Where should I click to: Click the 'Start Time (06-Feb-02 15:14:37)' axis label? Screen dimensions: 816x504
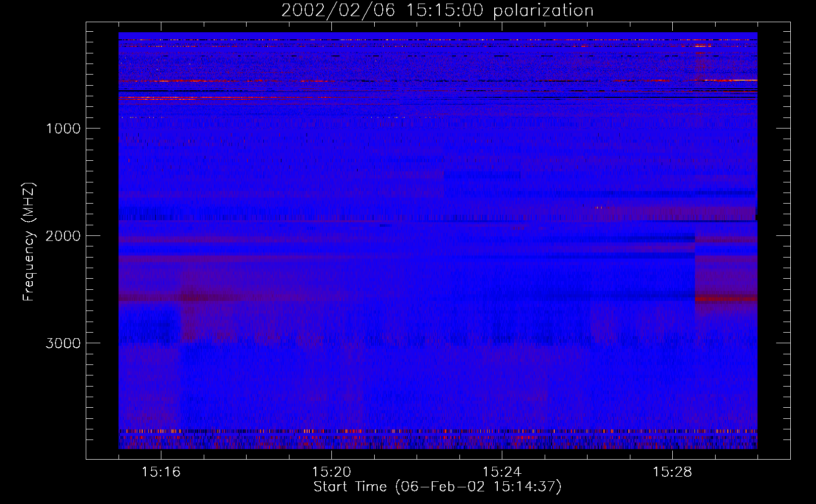[437, 487]
